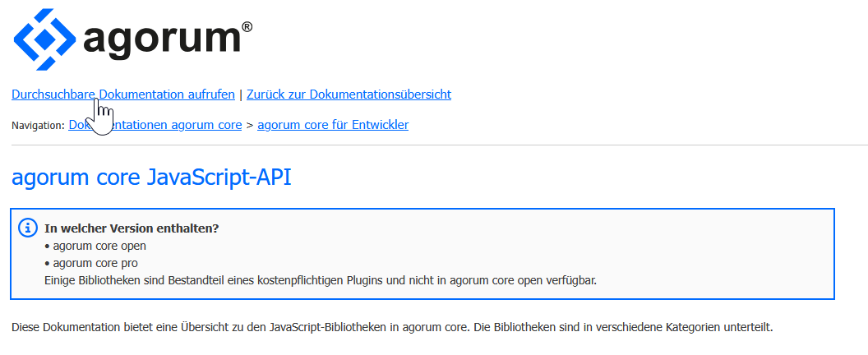Click the blue agorum diamond logo icon

tap(46, 39)
